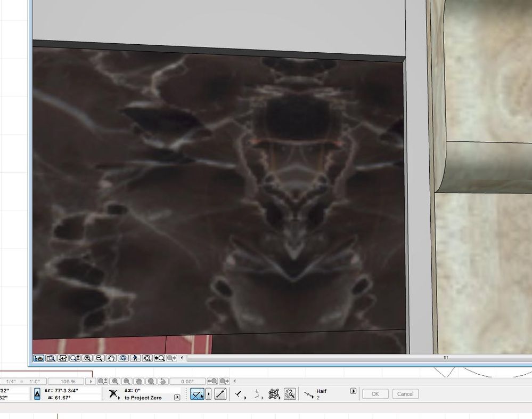Click floor plan next zoom icon

pyautogui.click(x=224, y=381)
